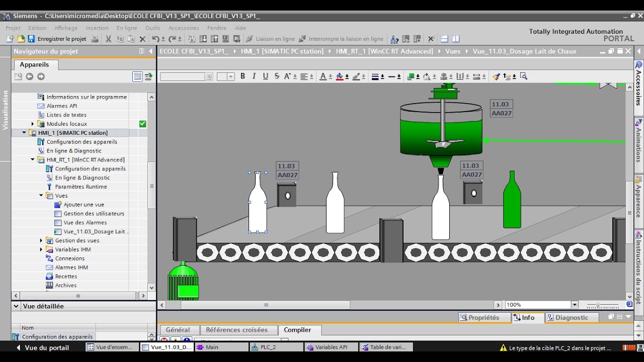Split editor area horizontally icon
The image size is (644, 362).
(445, 39)
